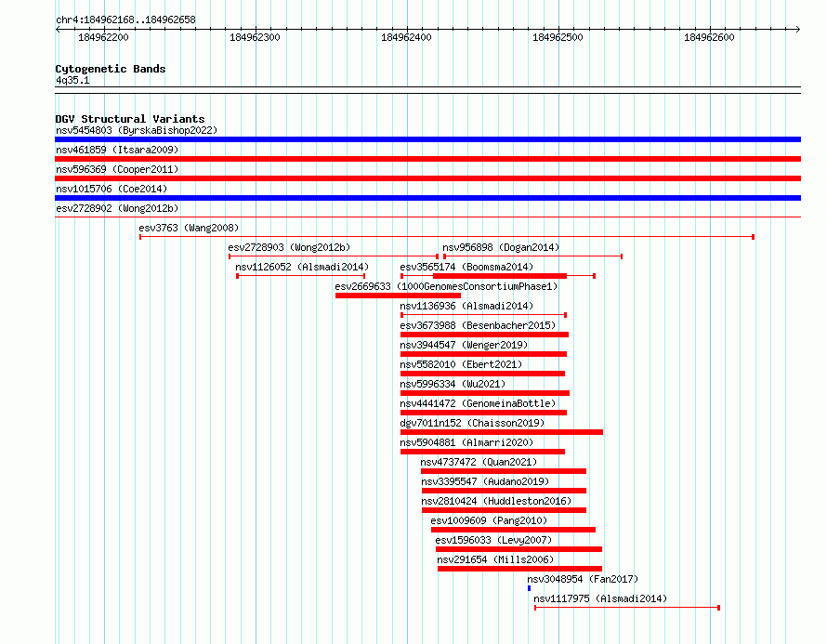
Task: Open esv2728903 (Wong2012b) variant
Action: (289, 247)
